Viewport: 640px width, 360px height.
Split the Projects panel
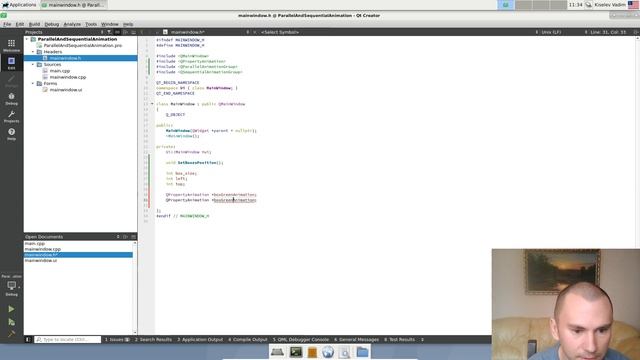(125, 32)
